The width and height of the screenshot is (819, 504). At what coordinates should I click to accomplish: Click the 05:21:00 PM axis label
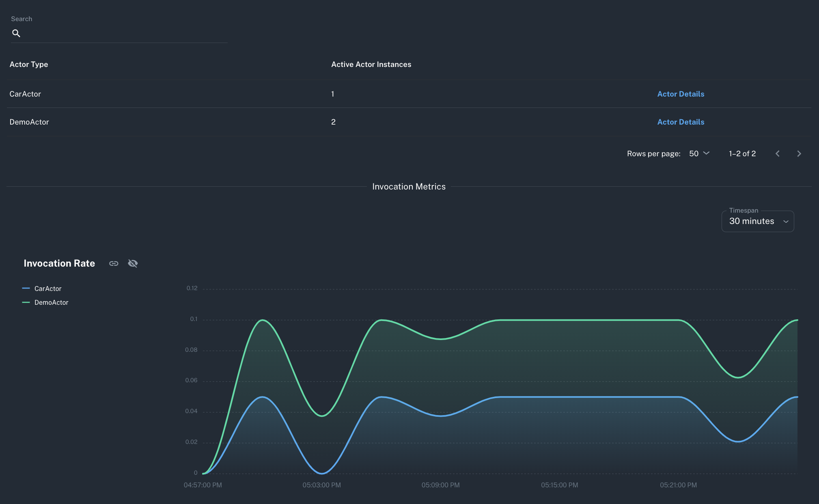(x=678, y=485)
